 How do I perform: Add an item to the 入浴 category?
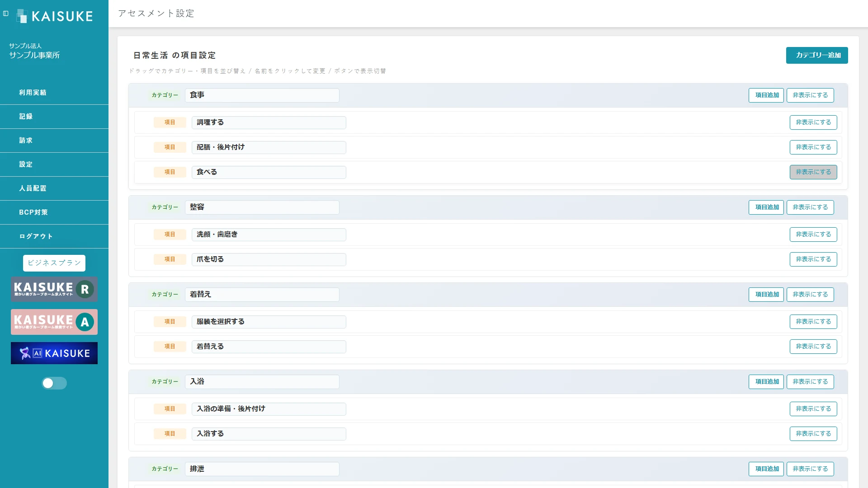pyautogui.click(x=766, y=382)
